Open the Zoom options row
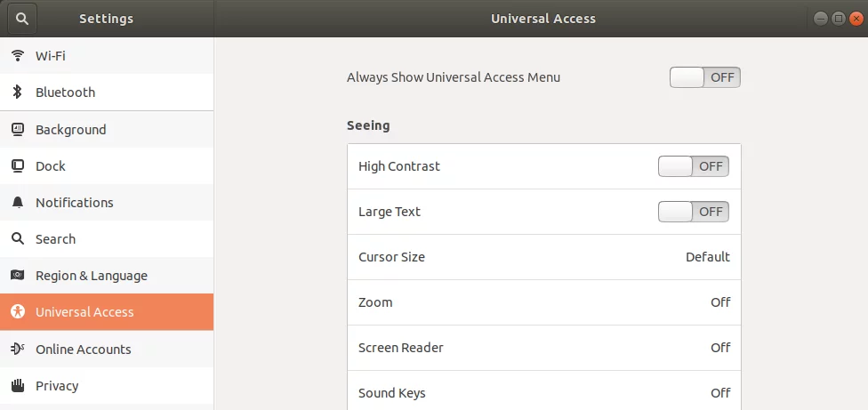 [x=544, y=302]
